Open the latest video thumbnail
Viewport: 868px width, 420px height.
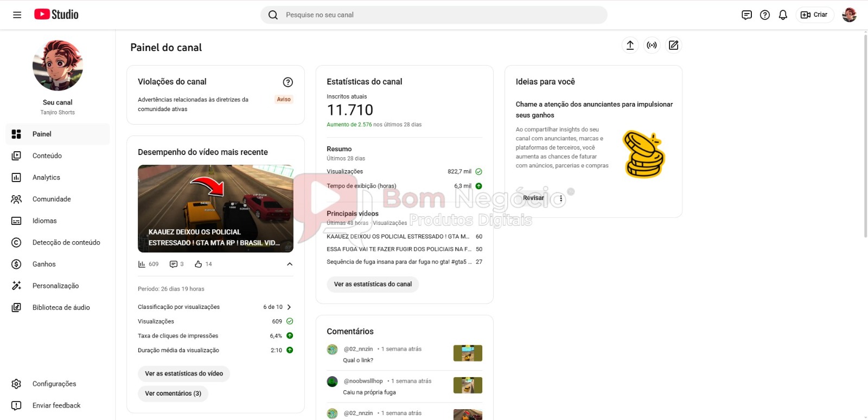click(215, 209)
